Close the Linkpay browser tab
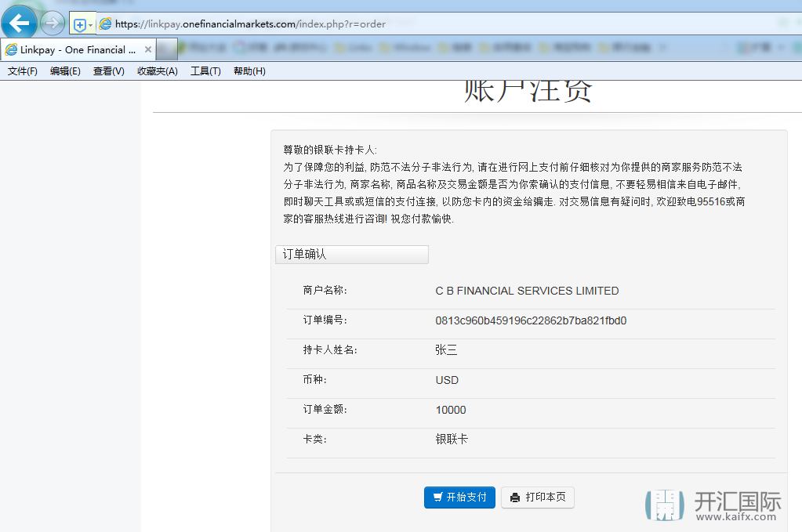 point(148,49)
